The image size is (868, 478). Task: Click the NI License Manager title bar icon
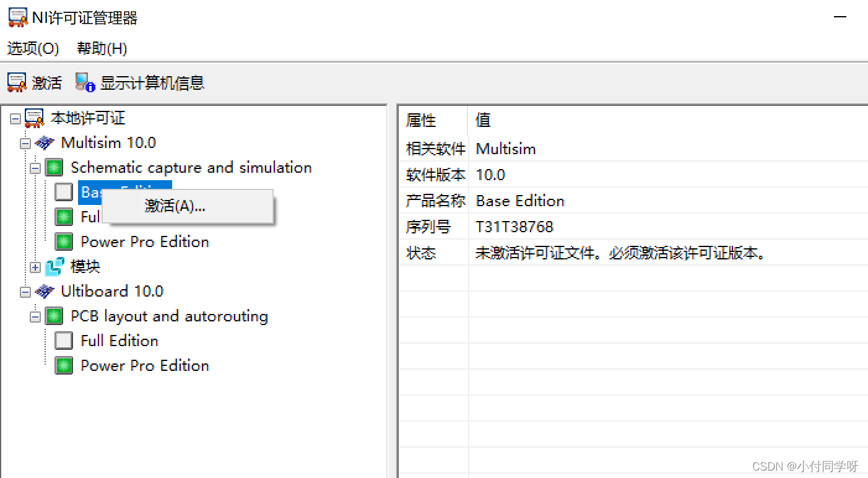(x=18, y=17)
